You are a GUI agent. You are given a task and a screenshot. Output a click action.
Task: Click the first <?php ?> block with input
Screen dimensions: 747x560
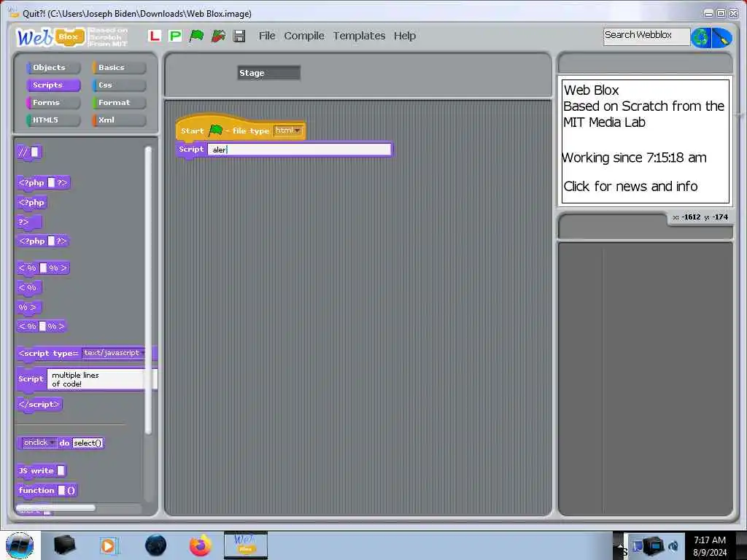coord(43,183)
